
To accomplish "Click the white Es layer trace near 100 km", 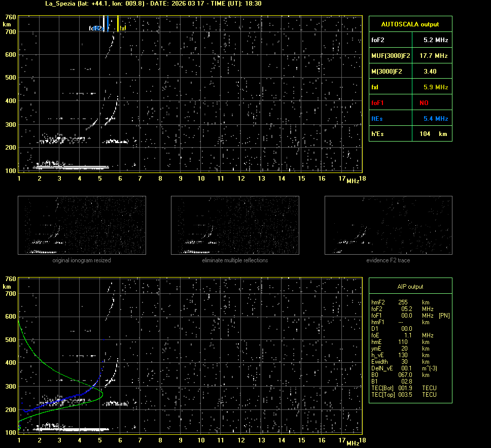I will click(71, 167).
